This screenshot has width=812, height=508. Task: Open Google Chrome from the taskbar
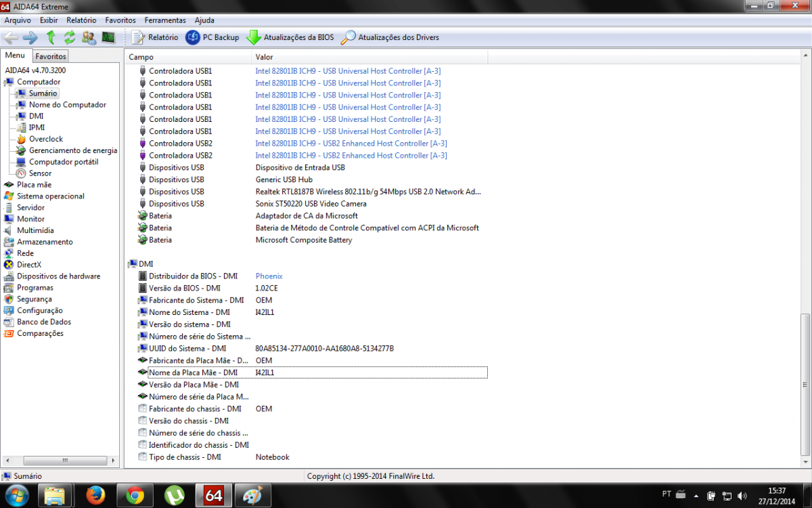click(x=135, y=496)
